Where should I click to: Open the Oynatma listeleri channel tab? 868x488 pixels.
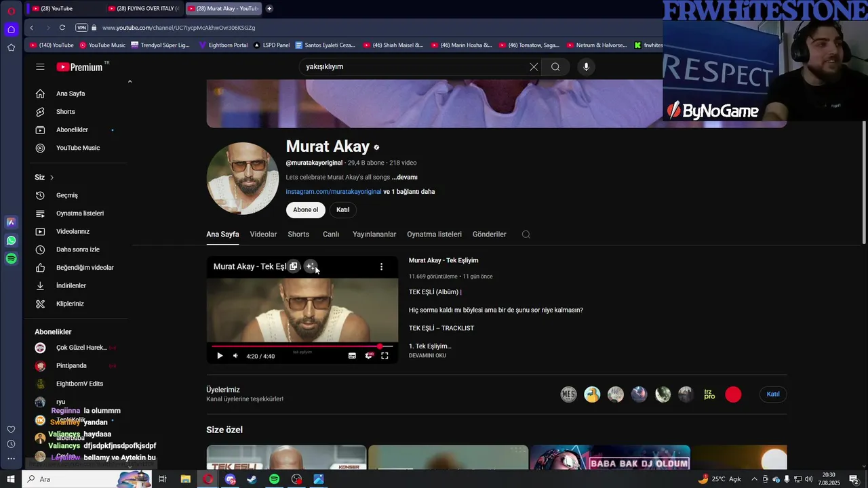pyautogui.click(x=434, y=235)
